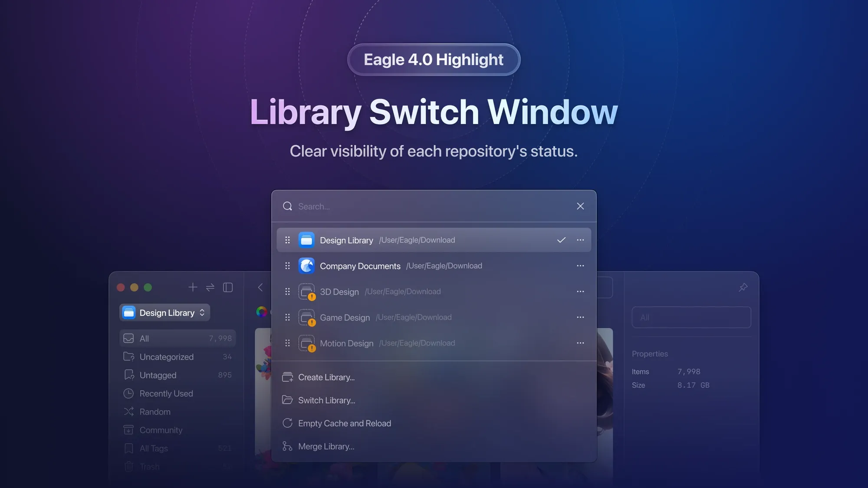Click the Company Documents eagle icon
The height and width of the screenshot is (488, 868).
pos(306,265)
